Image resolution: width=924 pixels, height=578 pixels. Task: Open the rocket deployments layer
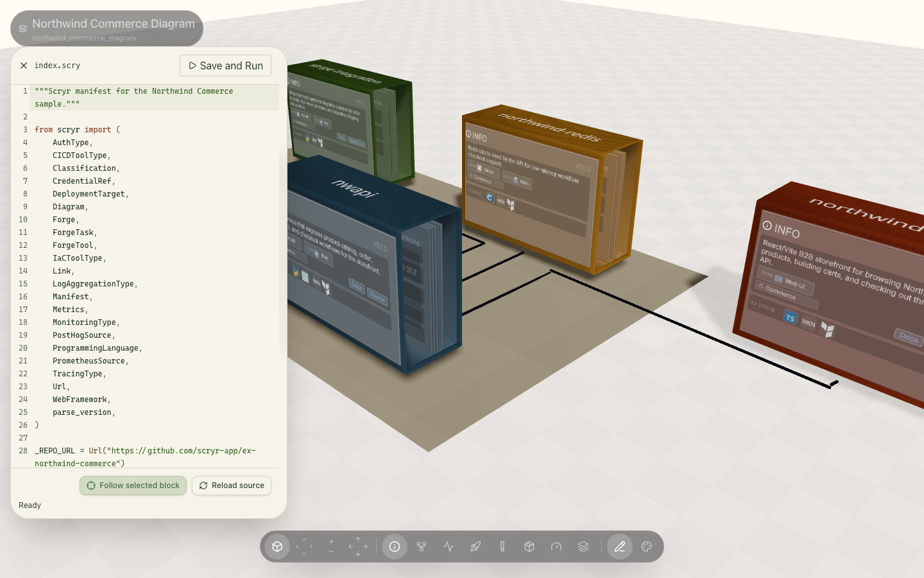(475, 547)
